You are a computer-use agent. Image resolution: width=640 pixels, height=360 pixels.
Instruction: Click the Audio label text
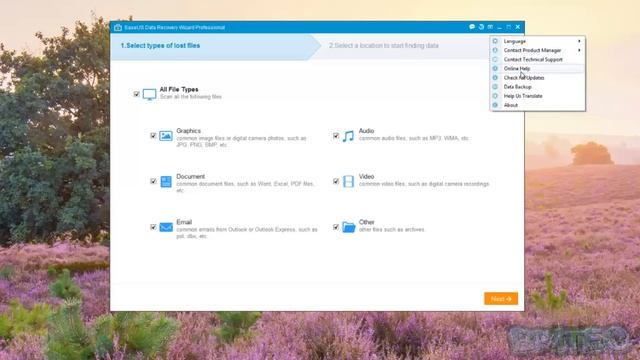366,131
